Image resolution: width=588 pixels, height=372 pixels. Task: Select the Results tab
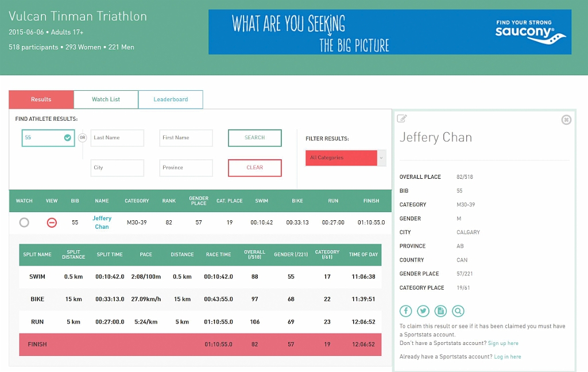pyautogui.click(x=41, y=99)
